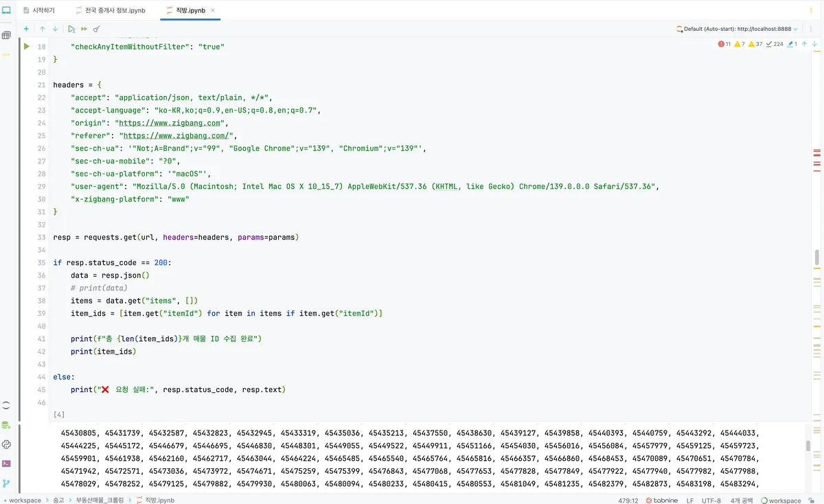The height and width of the screenshot is (504, 824).
Task: Run cell and select below
Action: pyautogui.click(x=71, y=29)
